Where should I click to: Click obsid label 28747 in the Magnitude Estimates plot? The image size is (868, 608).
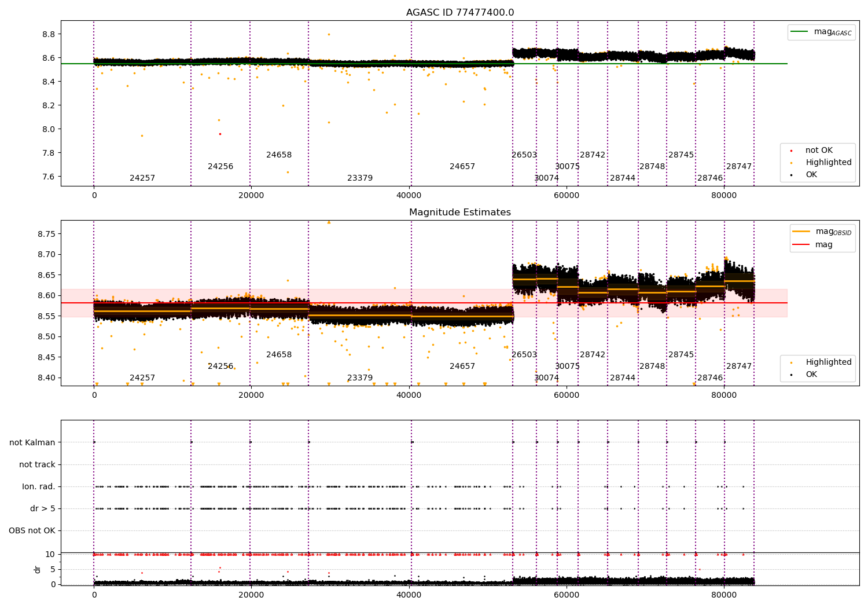739,367
